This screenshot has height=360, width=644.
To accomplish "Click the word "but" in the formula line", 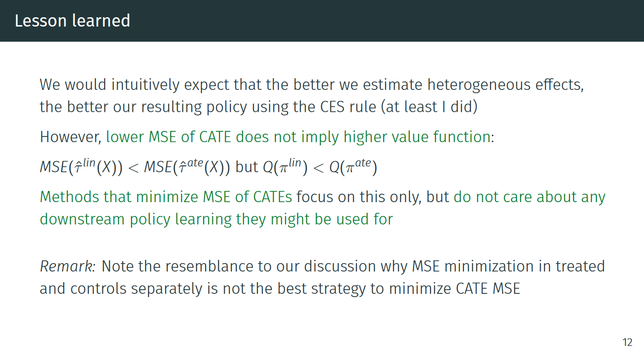I will point(247,167).
